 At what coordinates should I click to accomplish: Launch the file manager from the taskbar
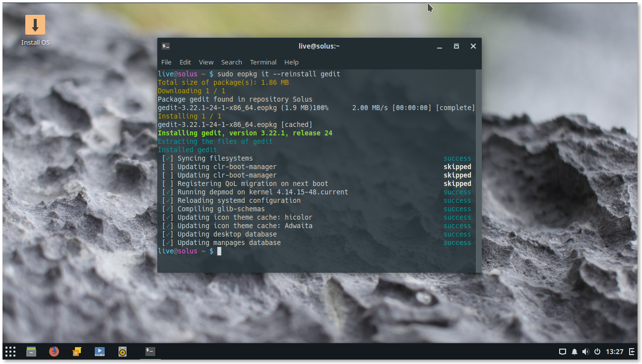pos(31,352)
